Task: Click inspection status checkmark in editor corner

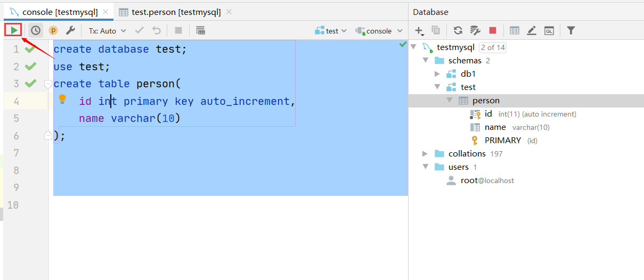Action: tap(403, 45)
